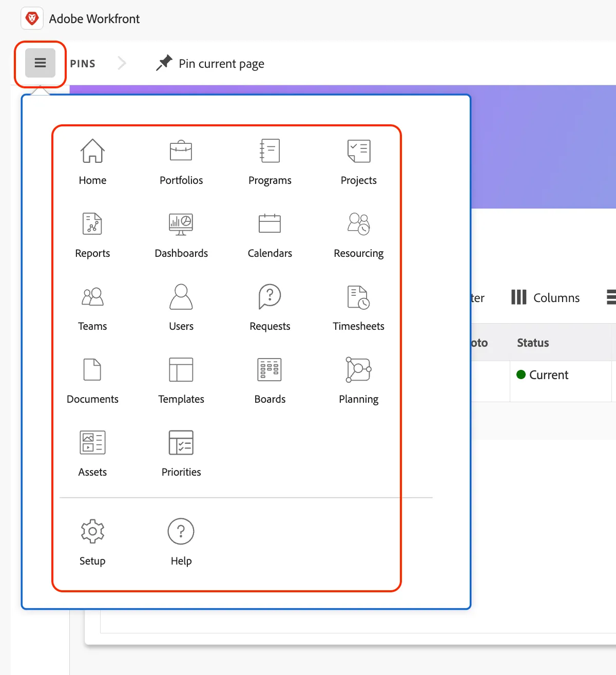Image resolution: width=616 pixels, height=675 pixels.
Task: Open the Teams area
Action: tap(92, 308)
